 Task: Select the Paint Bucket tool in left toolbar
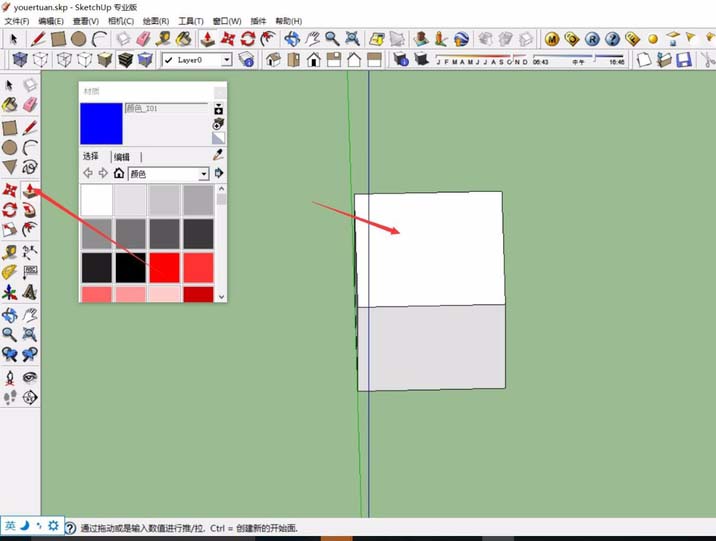click(x=9, y=106)
